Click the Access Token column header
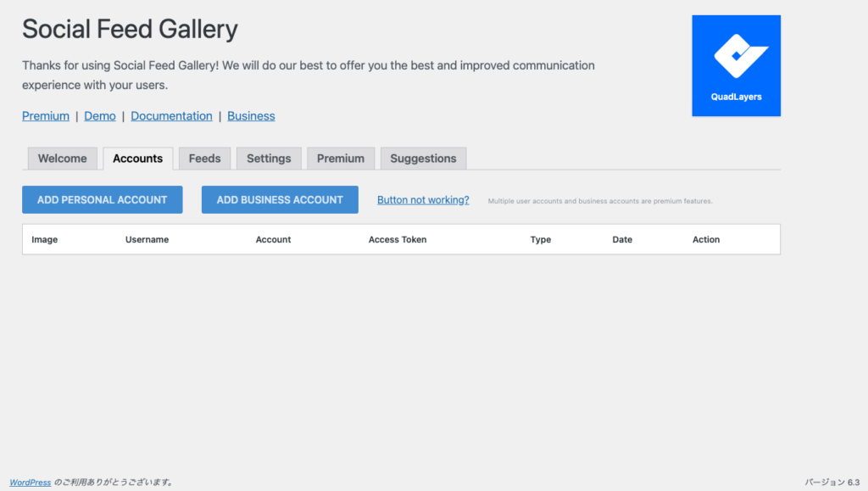 (x=398, y=240)
